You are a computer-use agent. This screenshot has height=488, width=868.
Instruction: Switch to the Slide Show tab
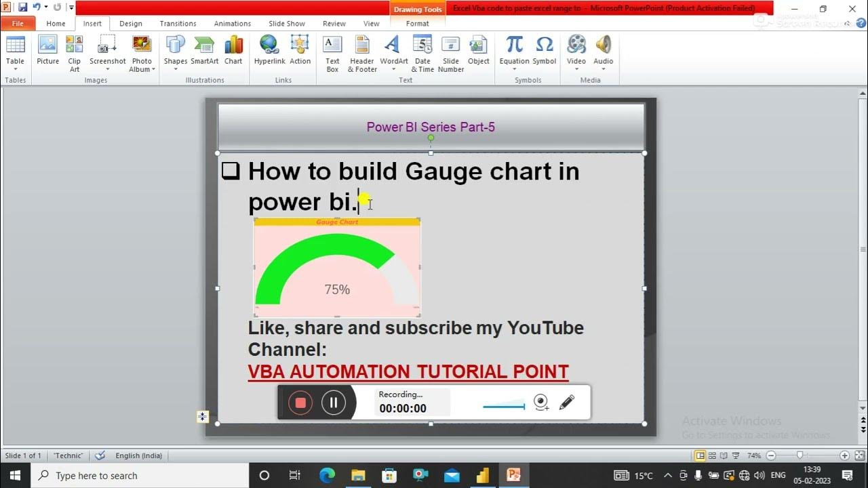(x=286, y=23)
